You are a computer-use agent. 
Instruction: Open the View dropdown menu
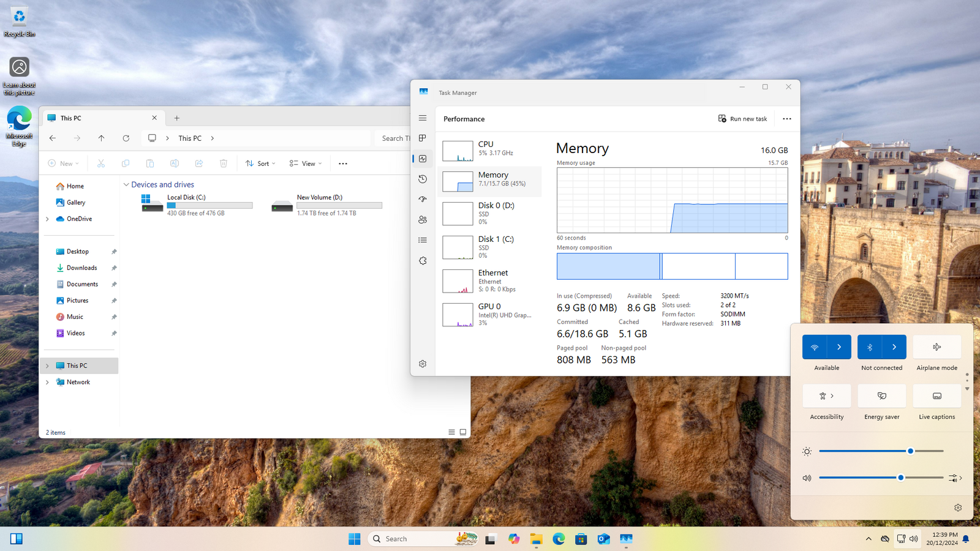[306, 163]
